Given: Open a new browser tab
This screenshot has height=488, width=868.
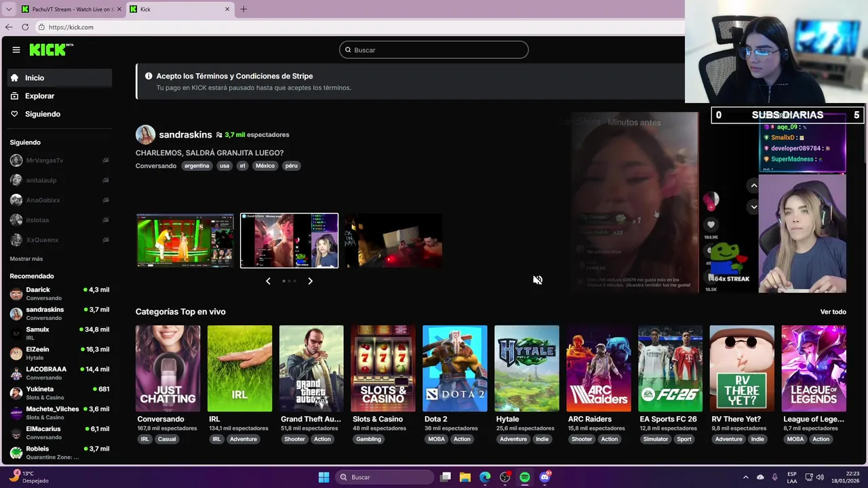Looking at the screenshot, I should (x=243, y=9).
